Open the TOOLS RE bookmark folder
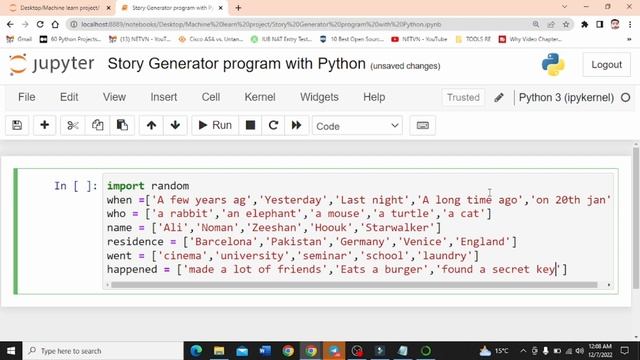The image size is (640, 360). click(x=473, y=39)
